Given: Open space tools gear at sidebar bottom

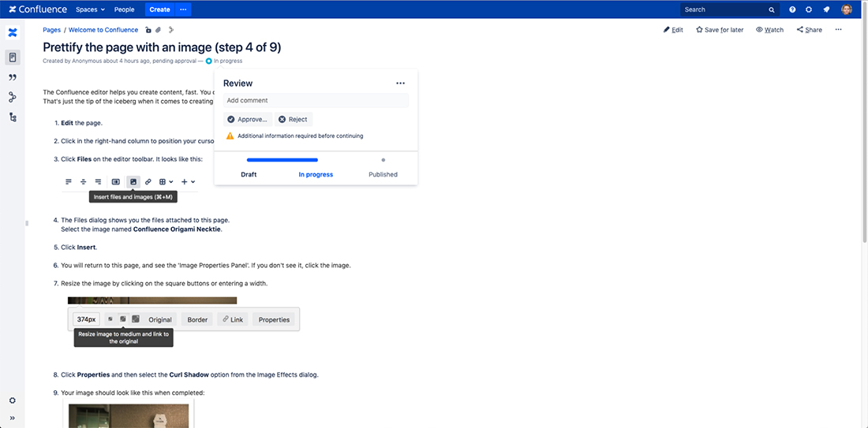Looking at the screenshot, I should (13, 400).
